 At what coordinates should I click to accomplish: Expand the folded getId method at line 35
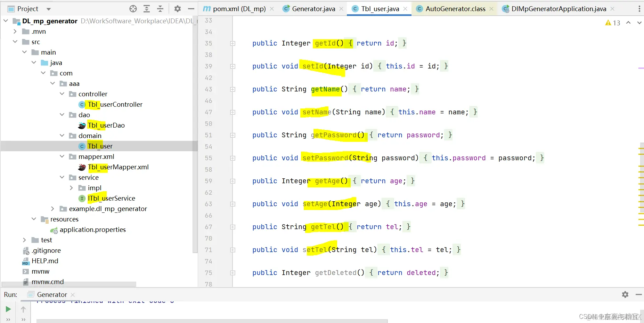(233, 43)
